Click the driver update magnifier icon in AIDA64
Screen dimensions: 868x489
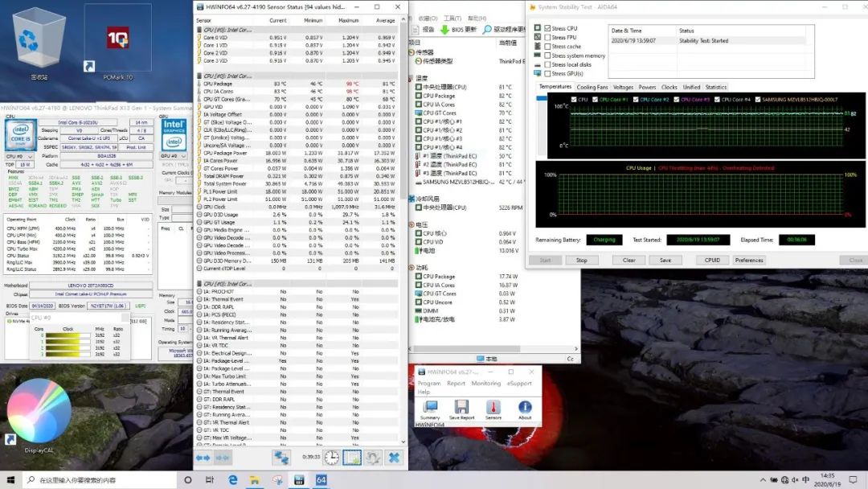coord(487,29)
